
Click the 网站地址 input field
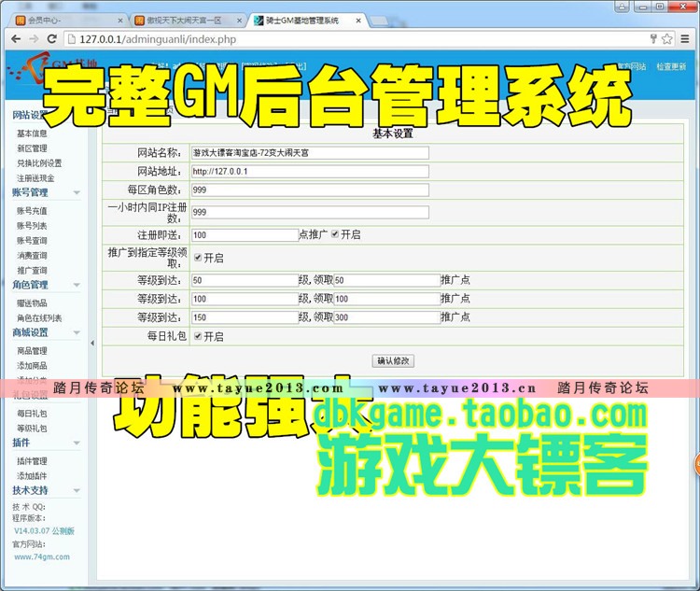(x=310, y=171)
